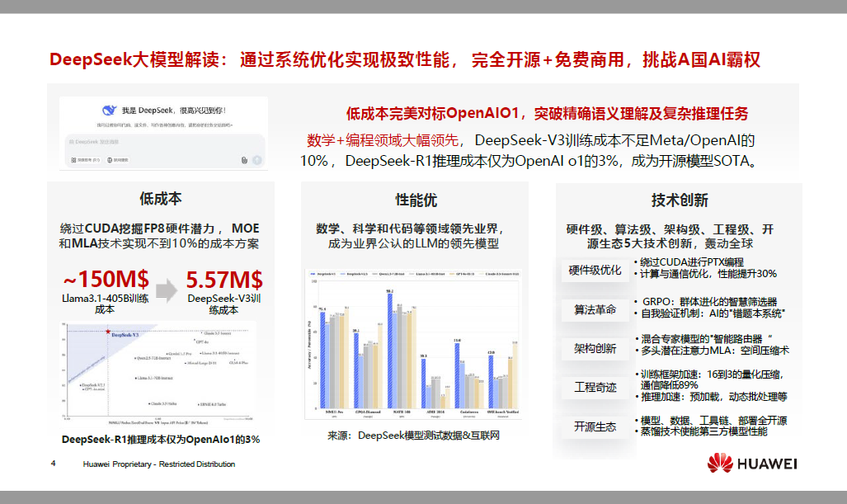Click the send arrow button
The width and height of the screenshot is (847, 504).
pyautogui.click(x=257, y=160)
